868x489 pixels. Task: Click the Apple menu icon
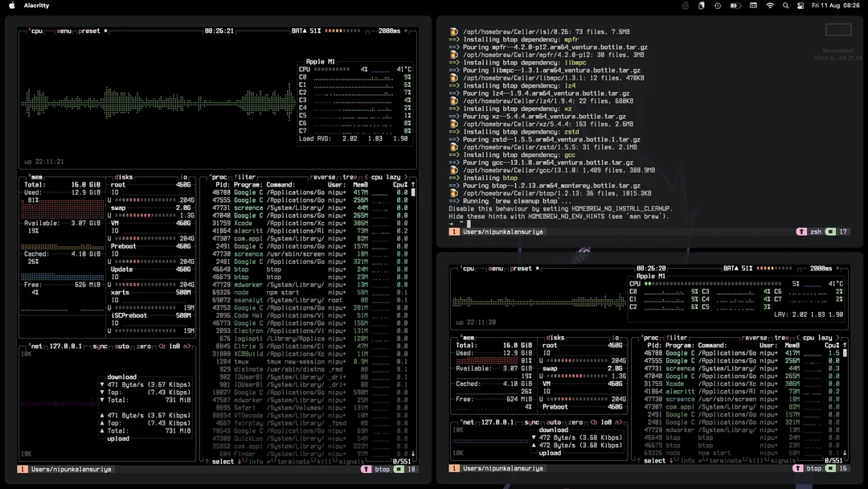tap(10, 6)
